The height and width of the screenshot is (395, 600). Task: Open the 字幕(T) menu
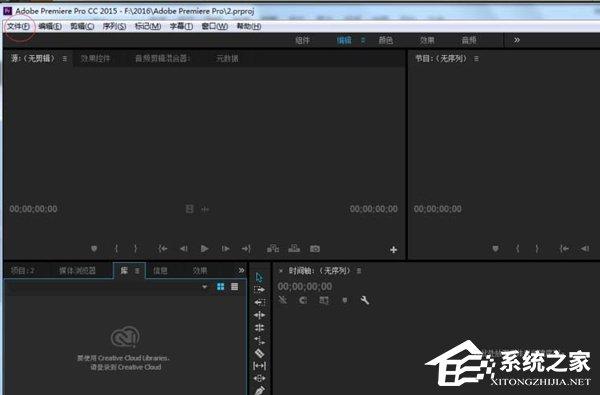point(181,26)
